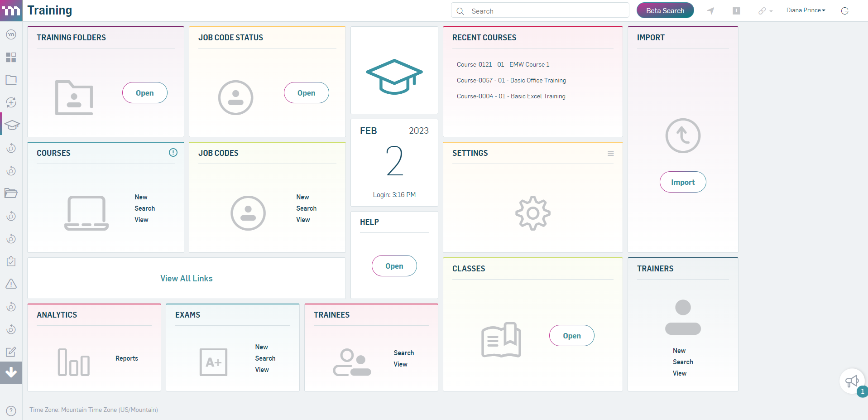Click the location arrow icon in header
The image size is (868, 420).
click(710, 11)
